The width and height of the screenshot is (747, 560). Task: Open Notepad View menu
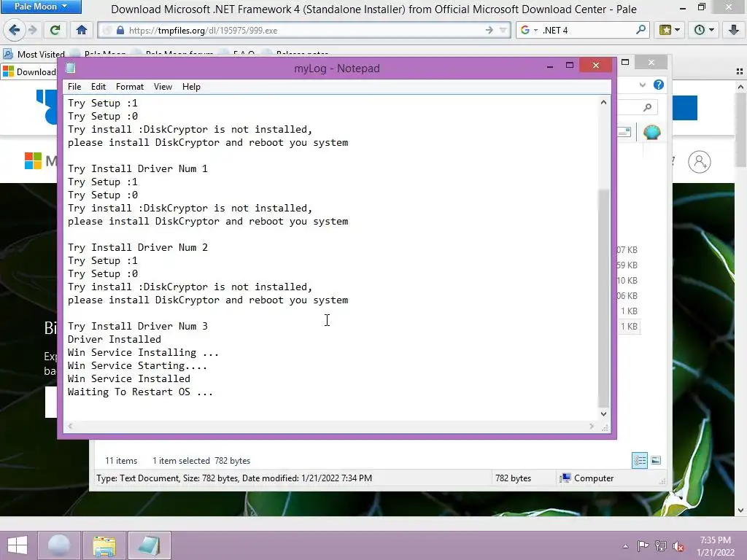163,87
